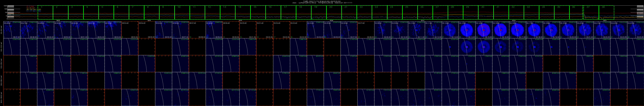Open the 3-6 keV image starting 08:58:40
644x106 pixels.
214,30
